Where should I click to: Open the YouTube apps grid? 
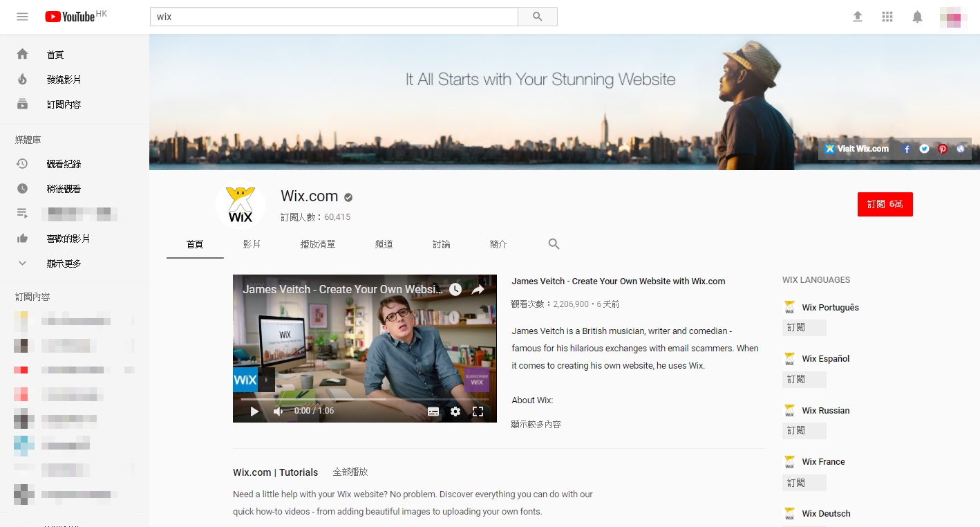click(x=887, y=17)
